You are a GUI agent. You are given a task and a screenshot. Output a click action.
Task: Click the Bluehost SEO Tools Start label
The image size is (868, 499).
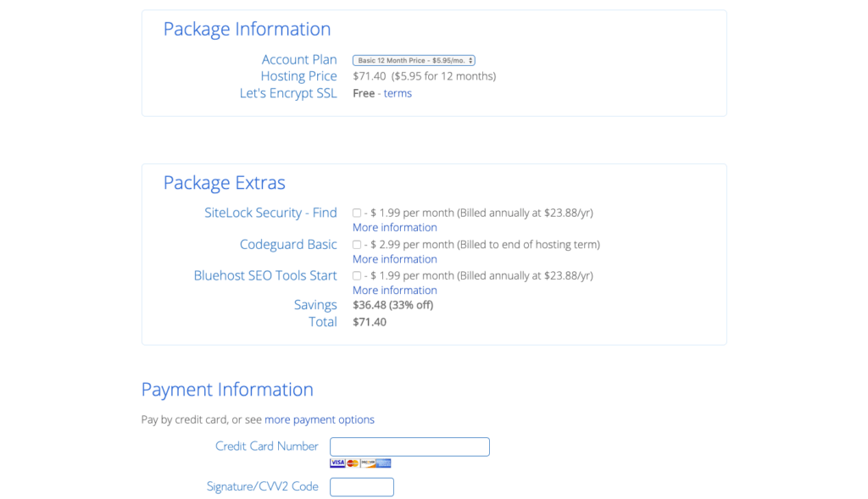point(265,275)
